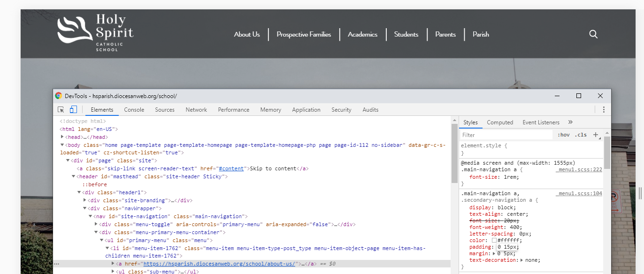Click the website search magnifier icon
This screenshot has height=274, width=644.
(593, 34)
